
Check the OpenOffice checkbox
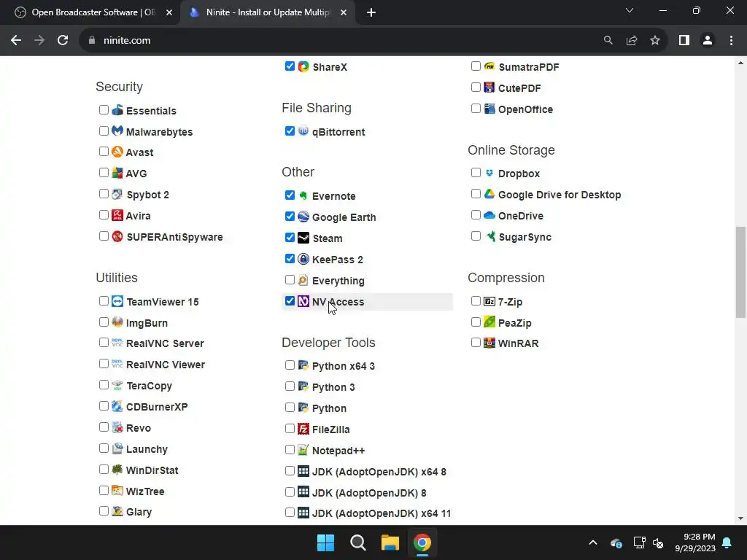point(476,109)
